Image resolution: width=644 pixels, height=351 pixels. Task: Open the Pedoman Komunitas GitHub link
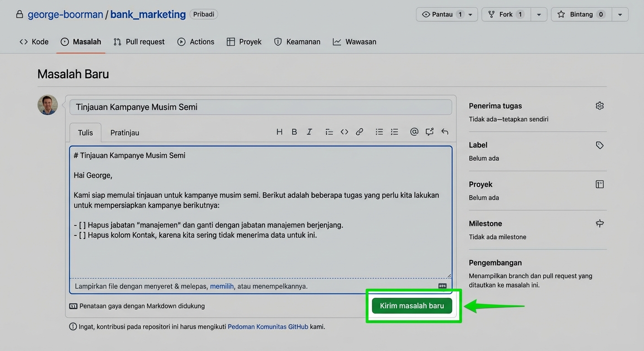268,327
